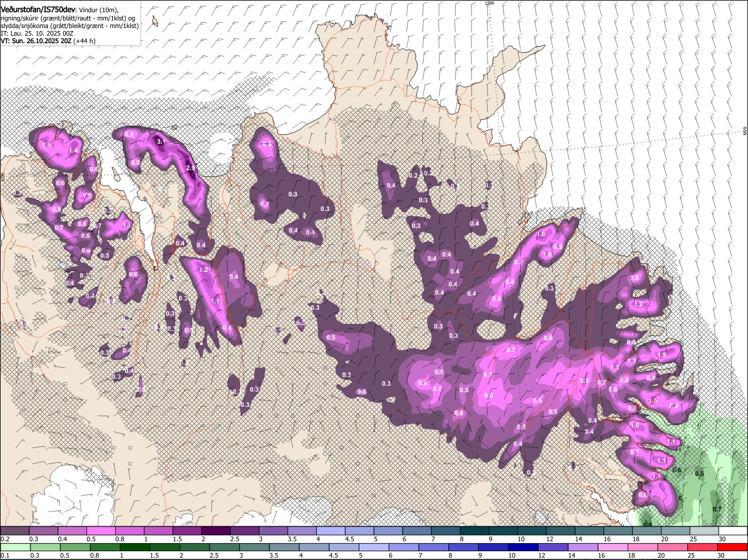
Task: Select the slate blue 6–7 snow legend swatch
Action: (x=417, y=530)
